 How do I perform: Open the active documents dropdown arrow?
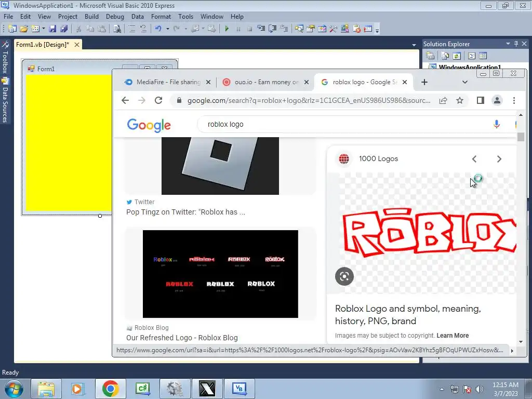click(414, 45)
